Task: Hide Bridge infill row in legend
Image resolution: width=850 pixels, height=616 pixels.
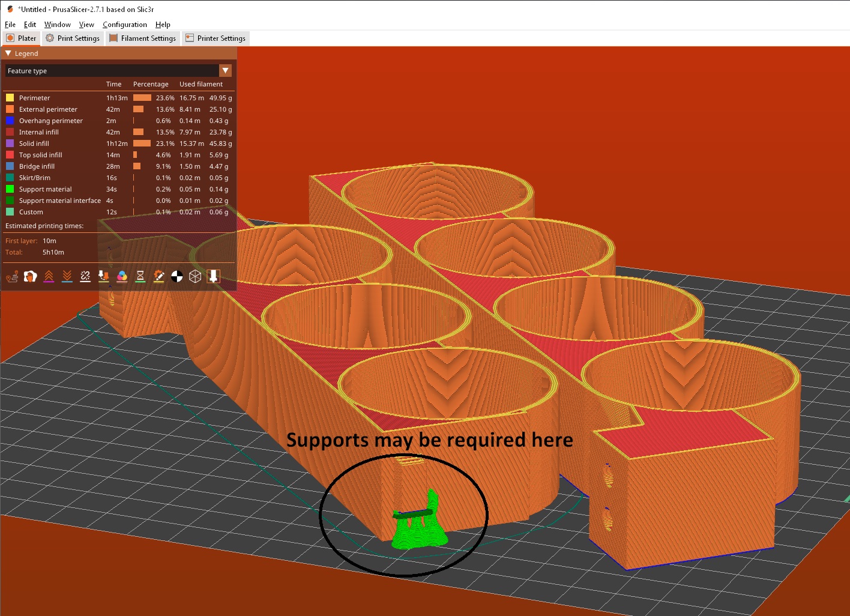Action: tap(37, 166)
